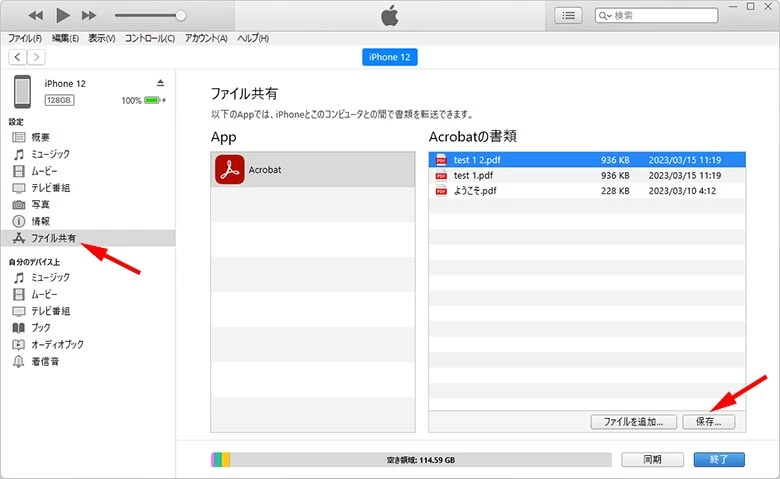The height and width of the screenshot is (479, 780).
Task: Select the Acrobat app icon in the App list
Action: pos(230,170)
